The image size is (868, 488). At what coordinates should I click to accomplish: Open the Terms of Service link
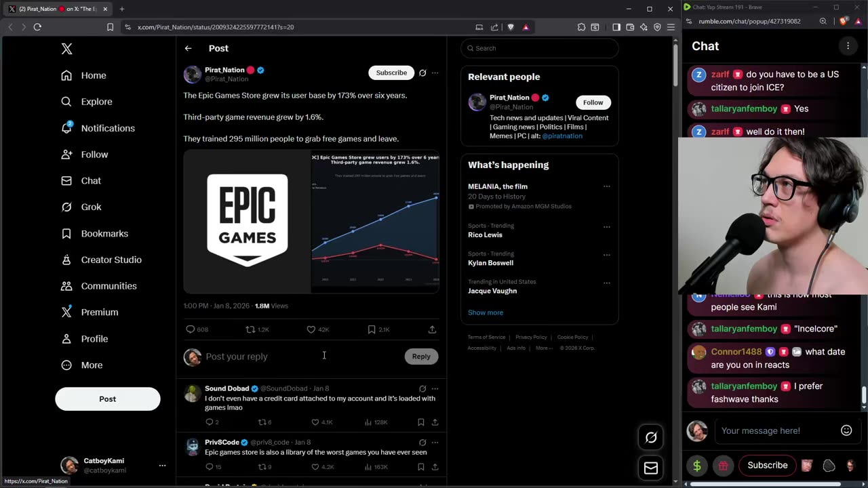tap(486, 337)
